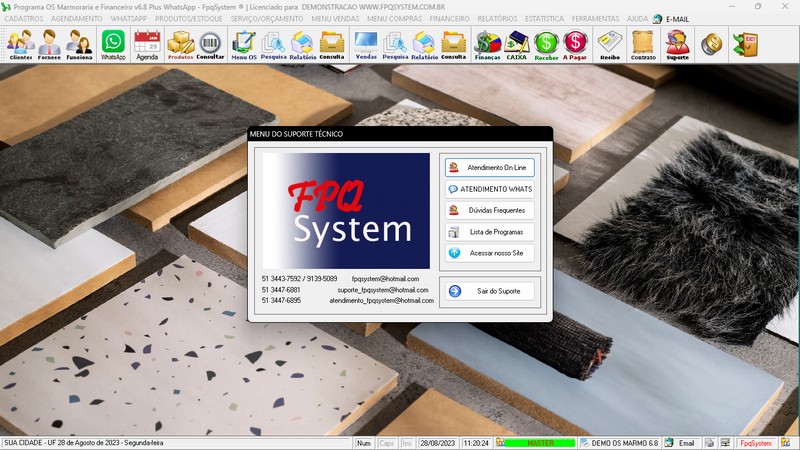
Task: Open the Recibo receipt icon
Action: pyautogui.click(x=610, y=45)
